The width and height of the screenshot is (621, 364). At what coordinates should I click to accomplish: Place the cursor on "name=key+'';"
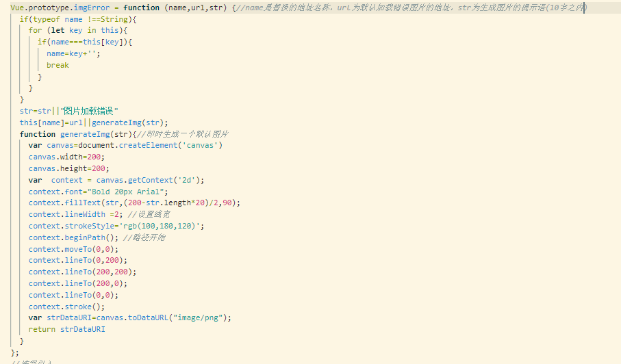click(73, 53)
